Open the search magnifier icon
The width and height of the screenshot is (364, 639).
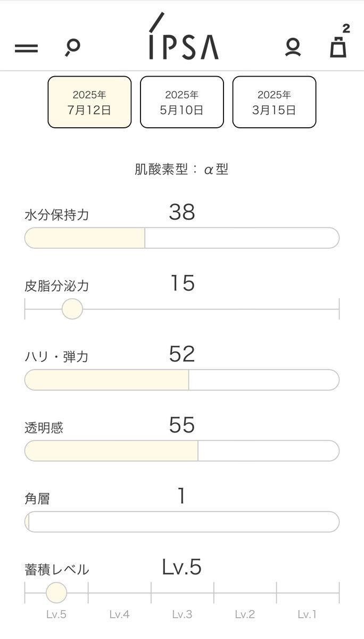point(72,47)
